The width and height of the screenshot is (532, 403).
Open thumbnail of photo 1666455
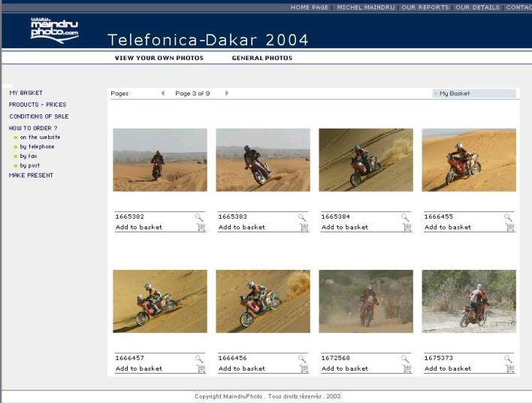469,160
